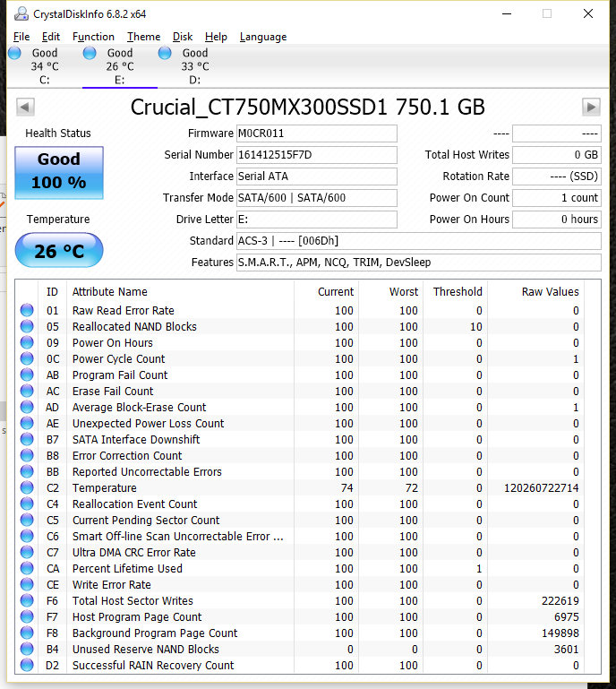The width and height of the screenshot is (616, 689).
Task: Click the Power On Count value 1 count
Action: point(557,198)
